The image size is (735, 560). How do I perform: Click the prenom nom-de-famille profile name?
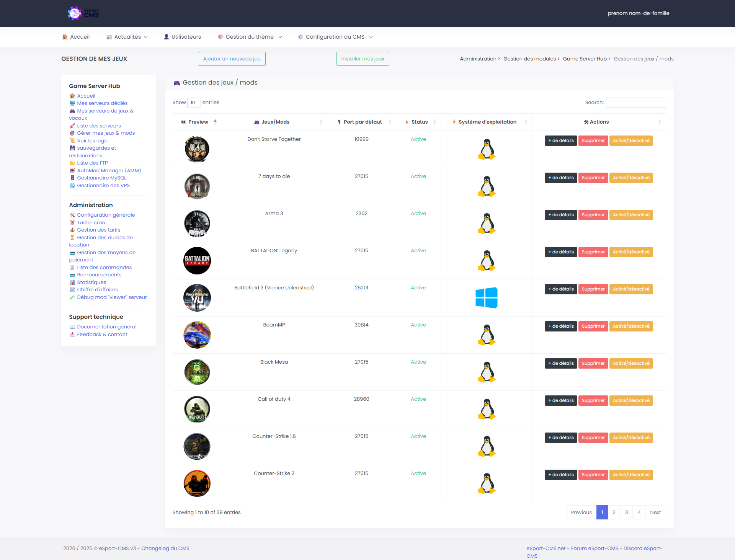(x=639, y=13)
